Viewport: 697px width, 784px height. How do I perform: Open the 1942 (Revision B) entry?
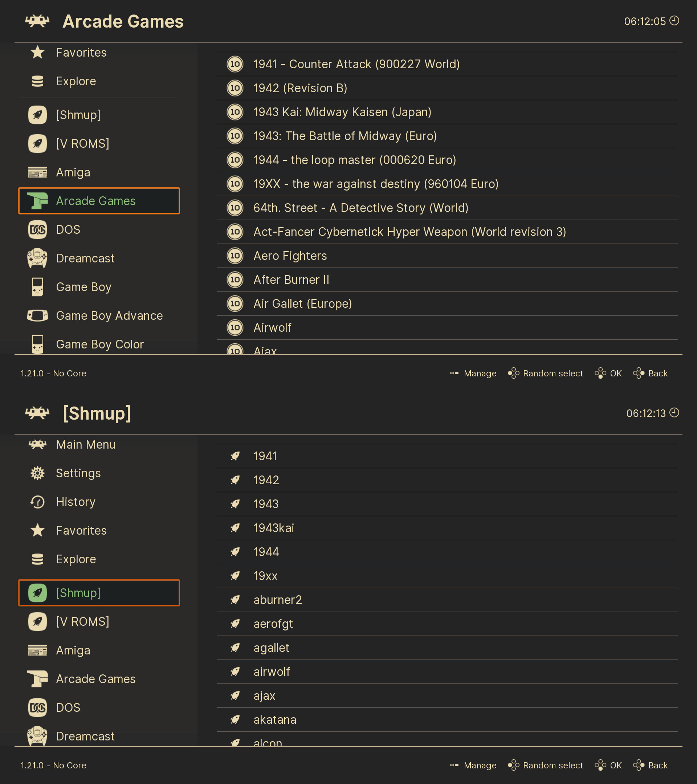(x=300, y=88)
